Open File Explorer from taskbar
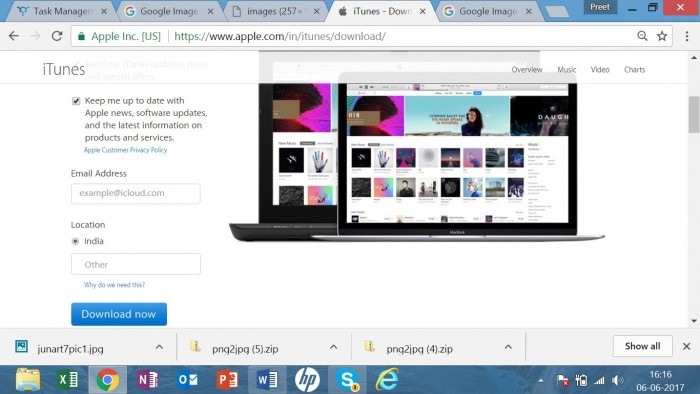700x394 pixels. pyautogui.click(x=28, y=380)
